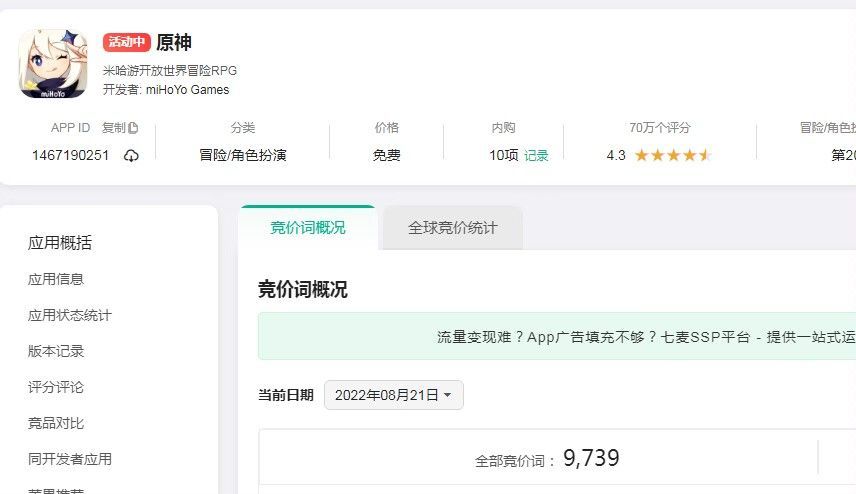The width and height of the screenshot is (856, 494).
Task: Click the 4.3 rating value
Action: (616, 156)
